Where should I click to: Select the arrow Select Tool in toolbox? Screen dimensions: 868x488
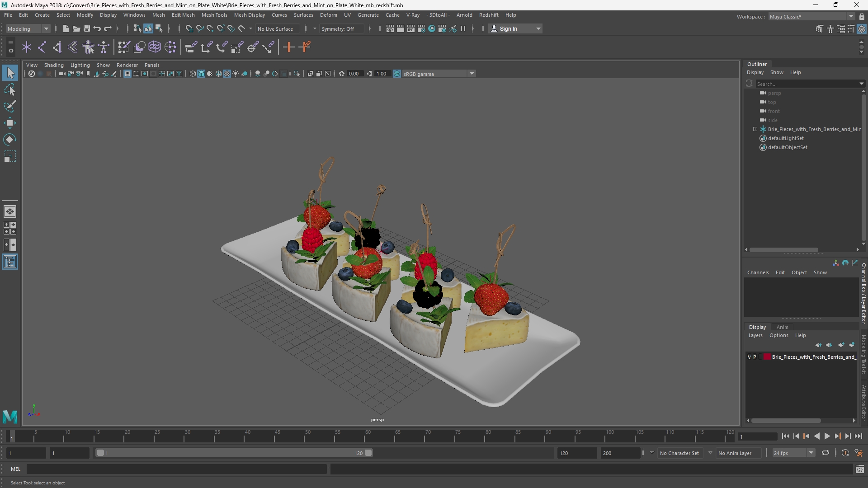click(10, 73)
